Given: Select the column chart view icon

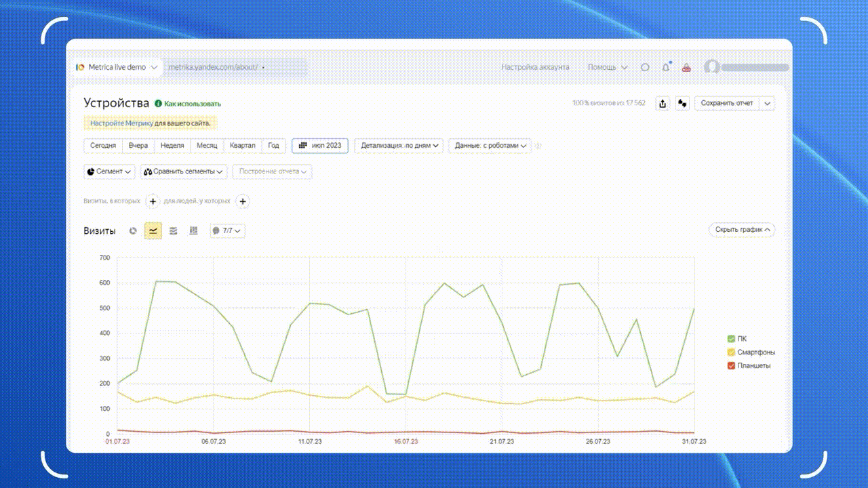Looking at the screenshot, I should pyautogui.click(x=193, y=231).
